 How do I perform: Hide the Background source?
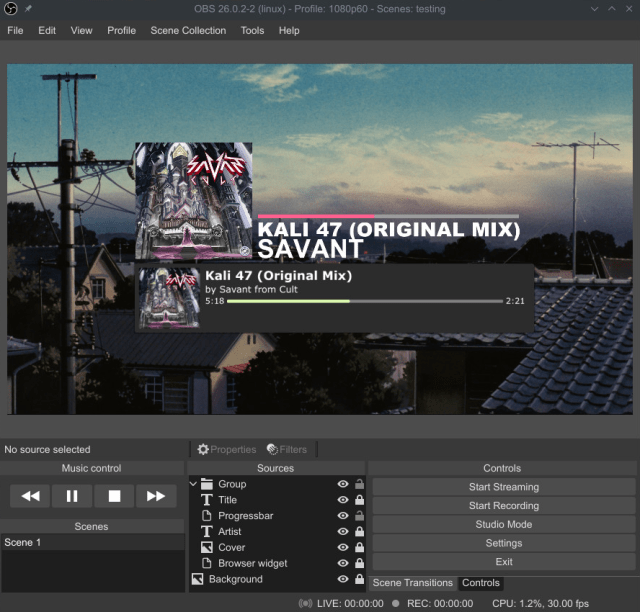[x=343, y=579]
